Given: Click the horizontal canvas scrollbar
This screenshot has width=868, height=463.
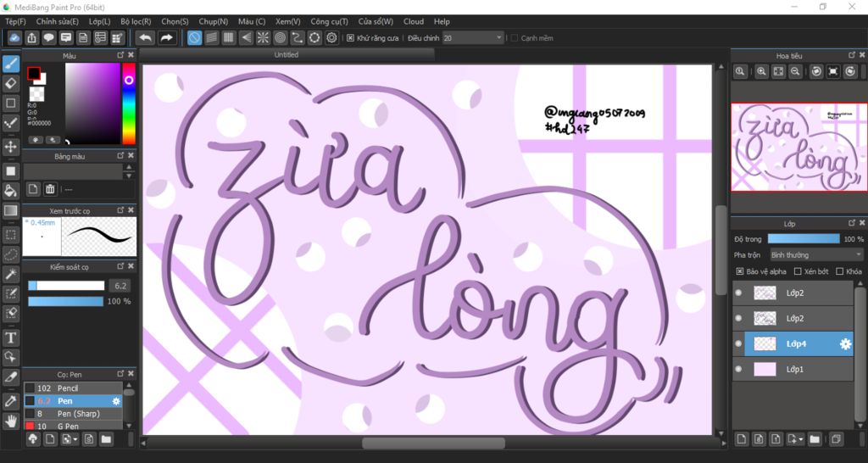Looking at the screenshot, I should (433, 443).
